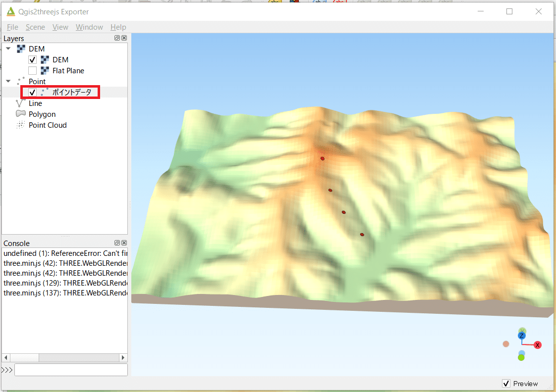Collapse the DEM group in Layers

[8, 49]
